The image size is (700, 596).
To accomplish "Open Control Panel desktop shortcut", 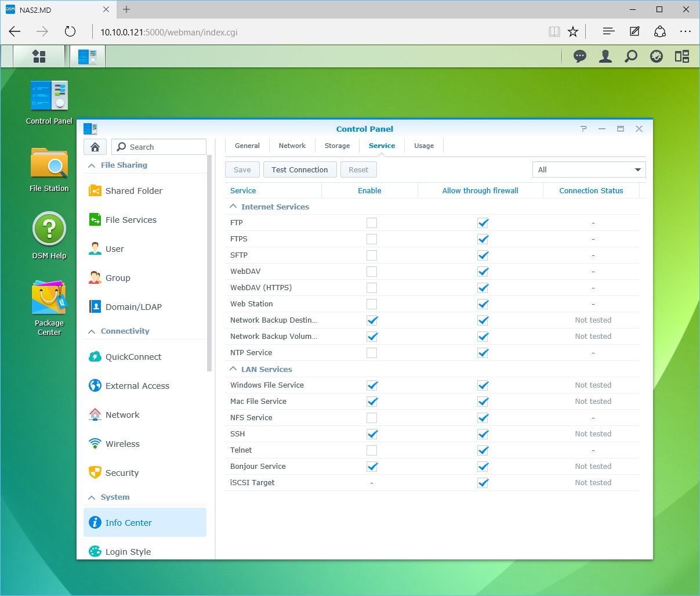I will click(x=49, y=103).
